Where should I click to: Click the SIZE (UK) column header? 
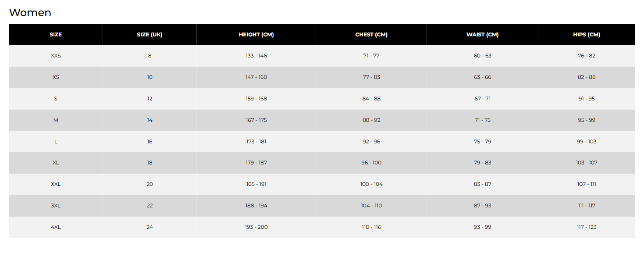tap(149, 35)
